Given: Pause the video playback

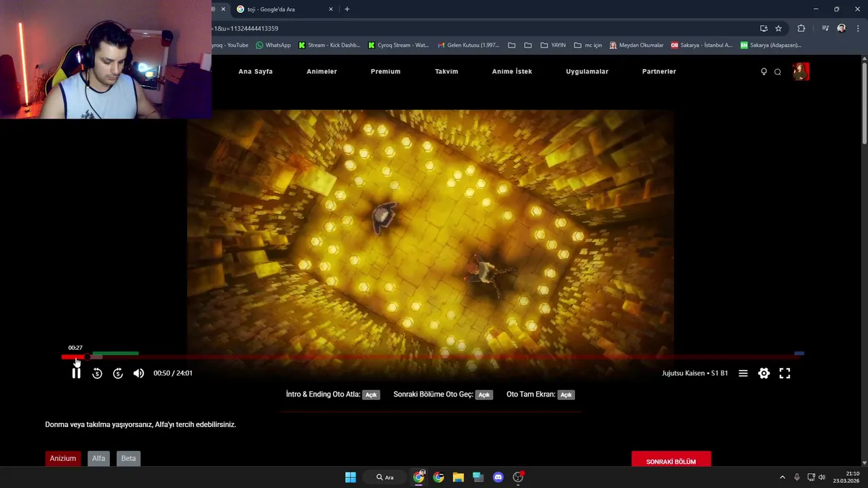Looking at the screenshot, I should click(76, 373).
